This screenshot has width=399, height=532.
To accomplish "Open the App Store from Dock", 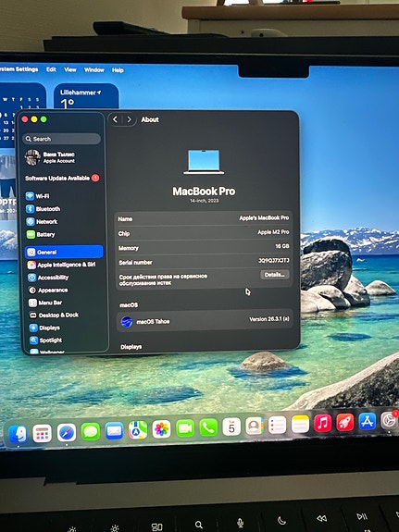I will [x=368, y=421].
